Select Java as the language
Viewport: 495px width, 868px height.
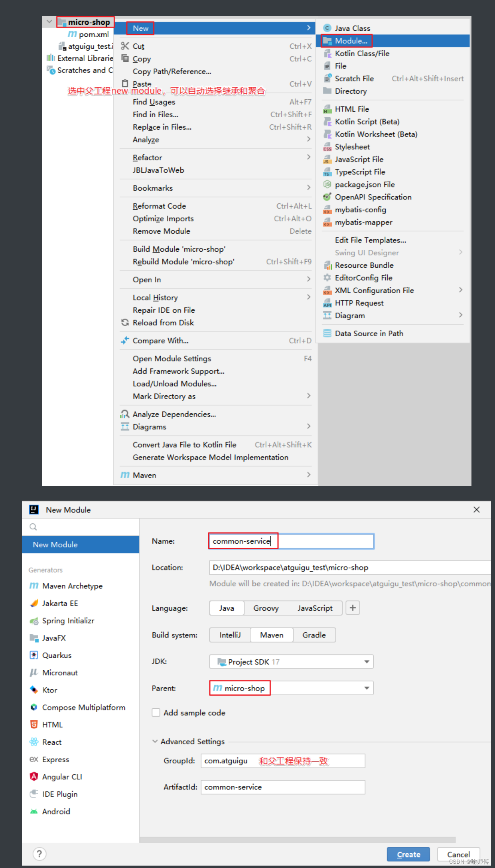[x=227, y=608]
